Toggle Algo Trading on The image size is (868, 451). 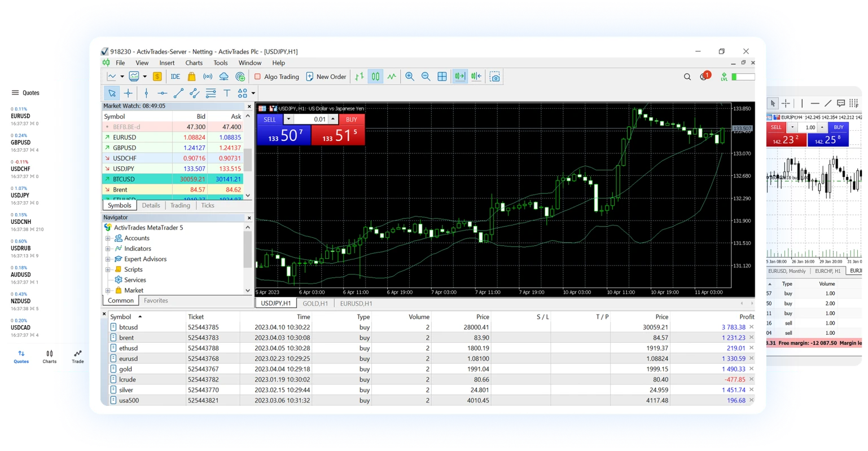(277, 77)
